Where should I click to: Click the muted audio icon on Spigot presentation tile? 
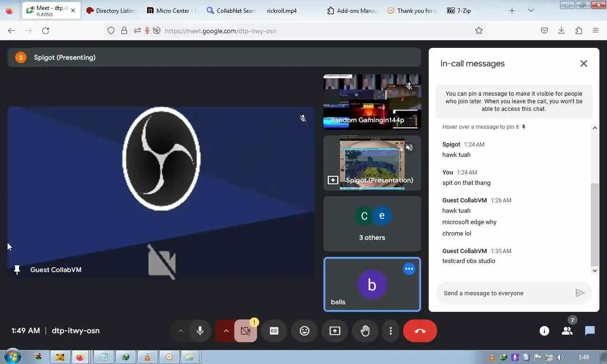[x=409, y=148]
